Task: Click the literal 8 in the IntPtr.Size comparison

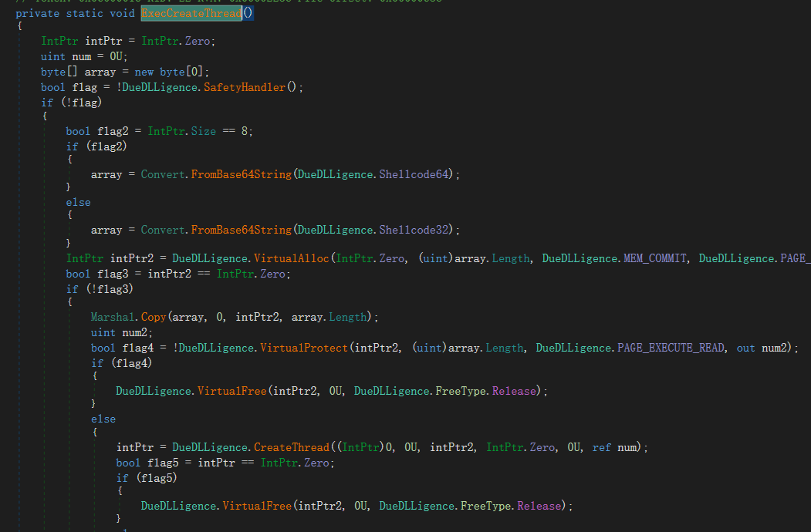Action: [244, 131]
